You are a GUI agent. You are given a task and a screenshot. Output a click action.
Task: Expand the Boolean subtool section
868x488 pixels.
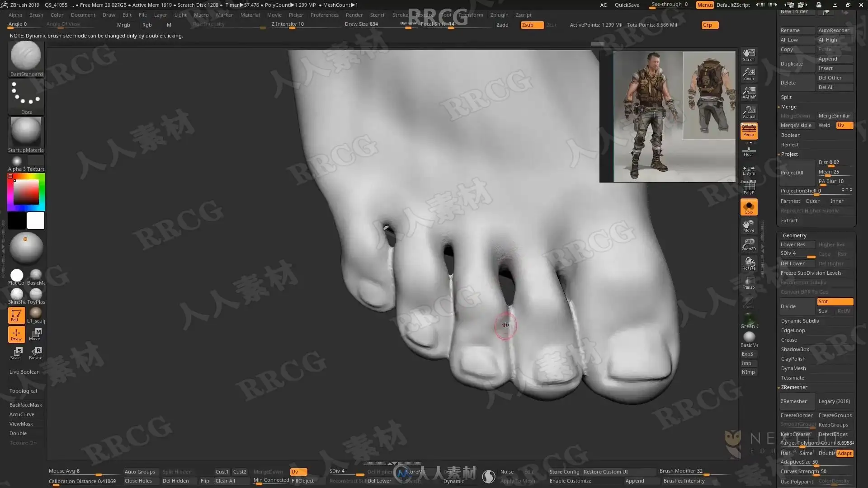pos(790,135)
